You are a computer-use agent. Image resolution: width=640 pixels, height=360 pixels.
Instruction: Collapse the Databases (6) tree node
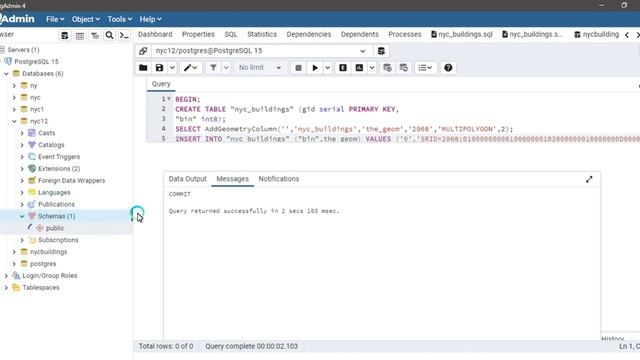coord(6,74)
